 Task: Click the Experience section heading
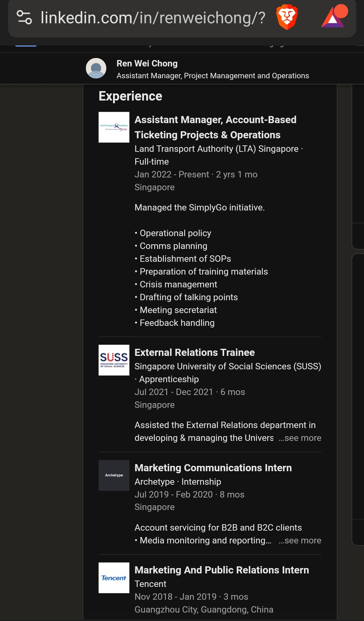(x=131, y=96)
